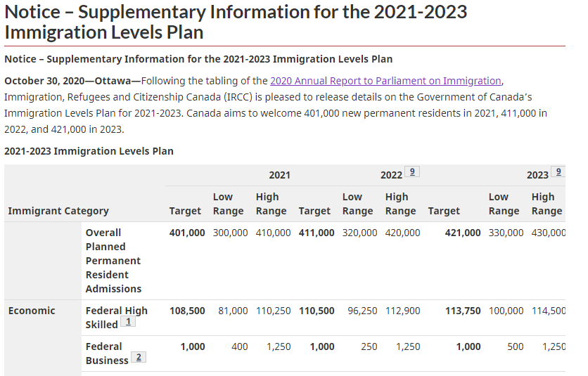Click the 112,900 high range value
Image resolution: width=588 pixels, height=376 pixels.
tap(402, 311)
